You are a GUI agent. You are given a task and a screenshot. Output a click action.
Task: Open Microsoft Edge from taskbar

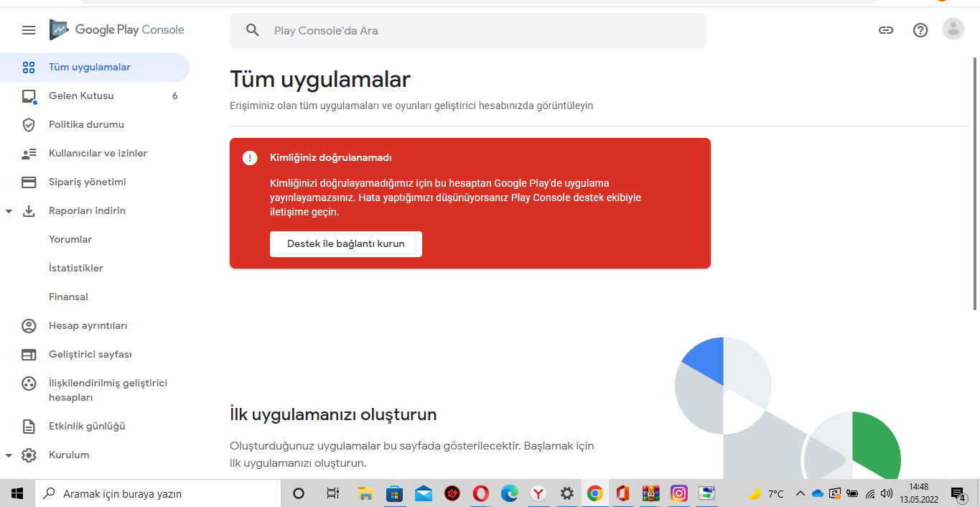click(510, 494)
